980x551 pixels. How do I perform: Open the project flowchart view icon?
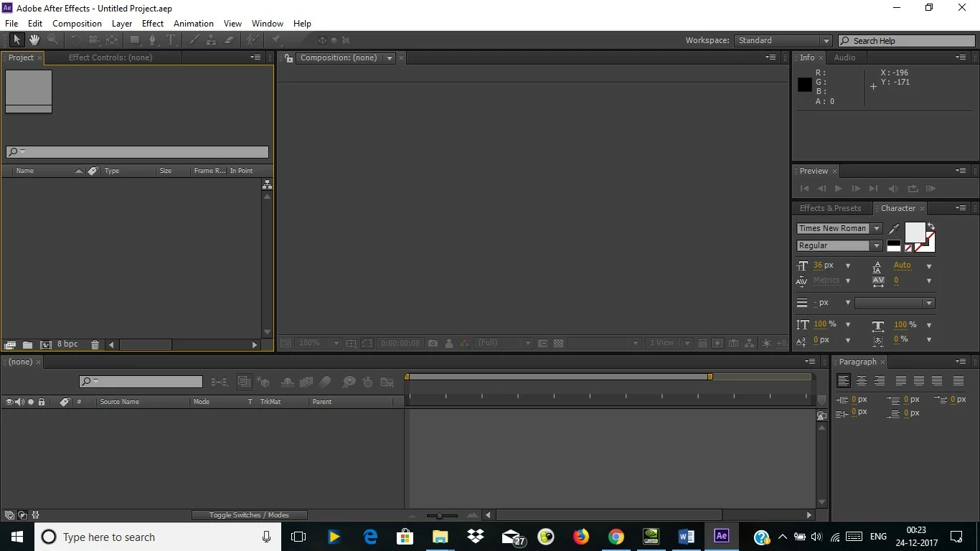267,184
